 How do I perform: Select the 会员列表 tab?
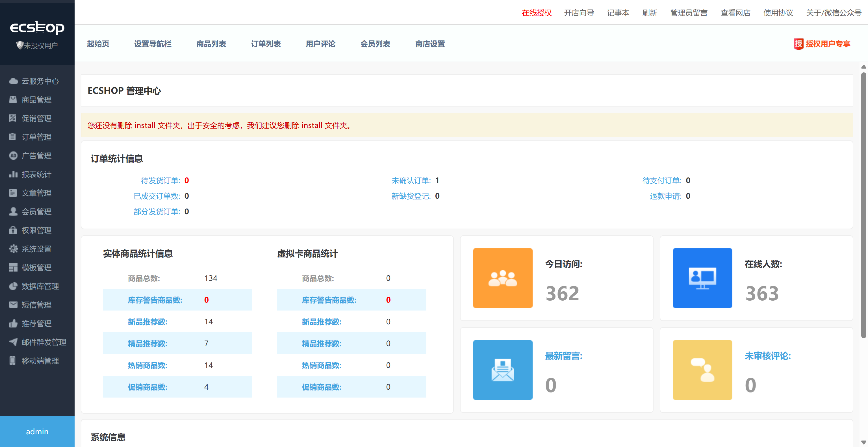click(x=375, y=44)
